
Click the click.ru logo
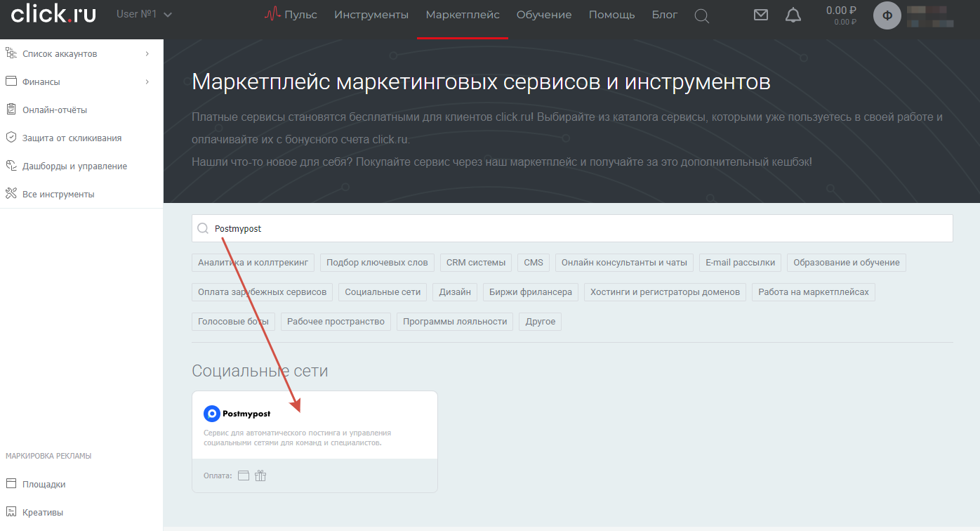(53, 14)
